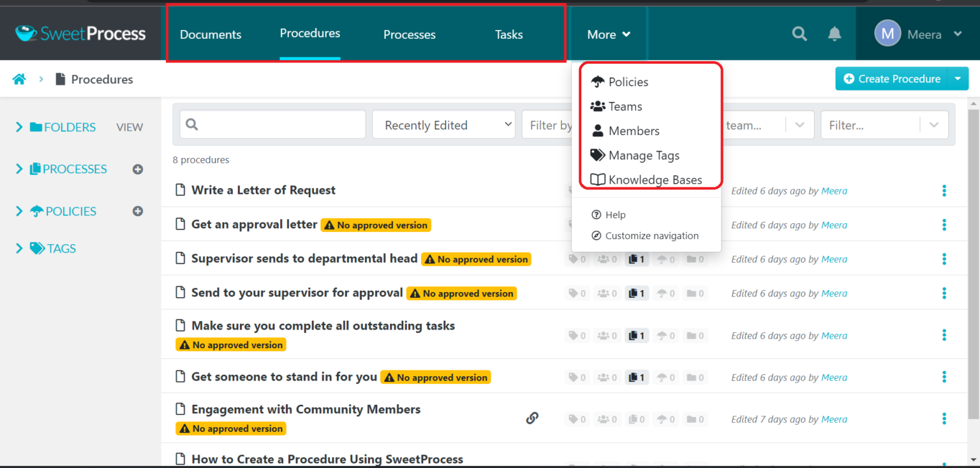Click the Meera avatar circle
Viewport: 980px width, 468px height.
point(887,34)
